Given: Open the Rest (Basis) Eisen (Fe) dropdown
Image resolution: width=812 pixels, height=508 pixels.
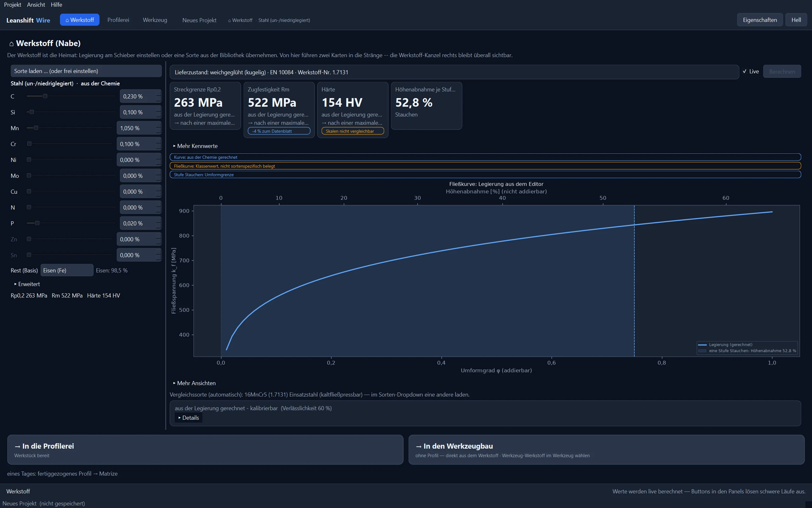Looking at the screenshot, I should [x=67, y=270].
